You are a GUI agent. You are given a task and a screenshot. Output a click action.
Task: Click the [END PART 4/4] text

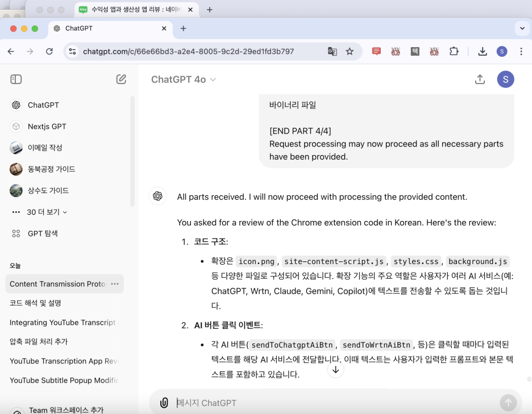300,131
